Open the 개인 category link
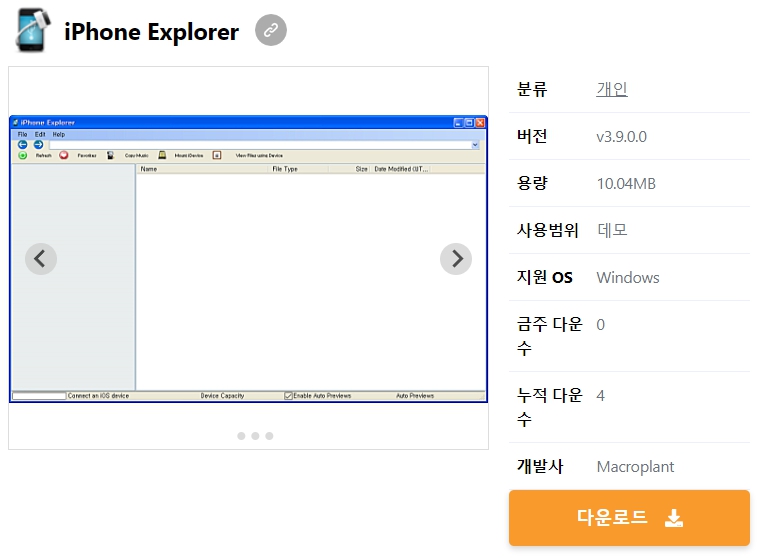This screenshot has width=759, height=558. pos(612,89)
